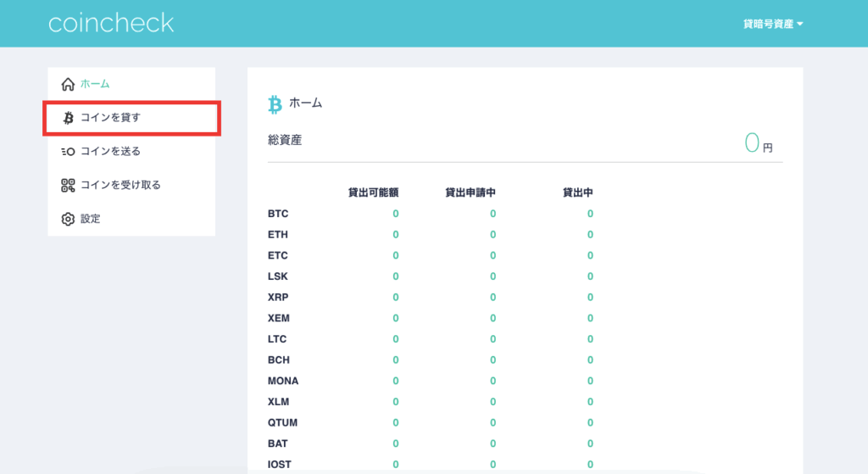Click the 貸出中 column header

tap(577, 192)
